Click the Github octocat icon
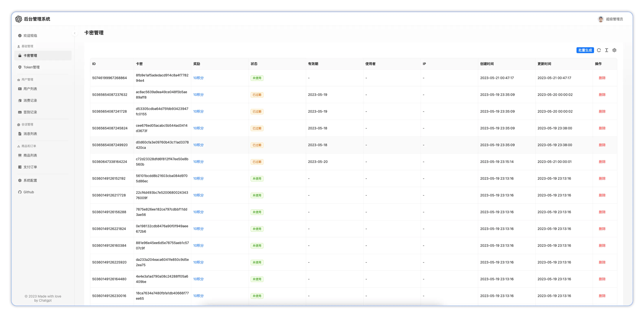 coord(20,192)
